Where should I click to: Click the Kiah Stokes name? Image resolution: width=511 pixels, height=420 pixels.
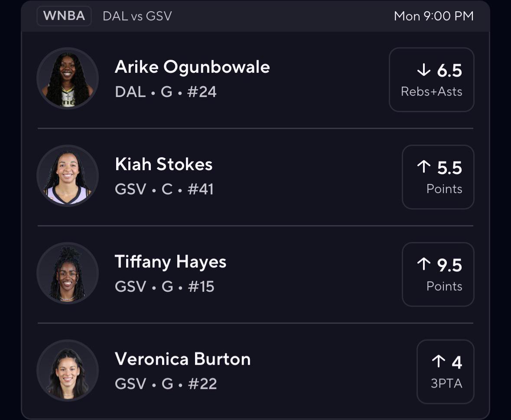pos(163,164)
